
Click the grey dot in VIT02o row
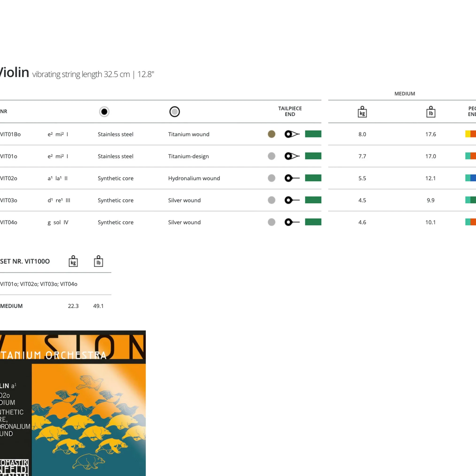click(x=271, y=178)
